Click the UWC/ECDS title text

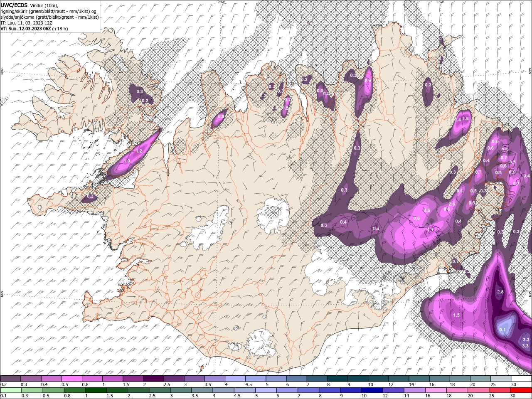14,5
